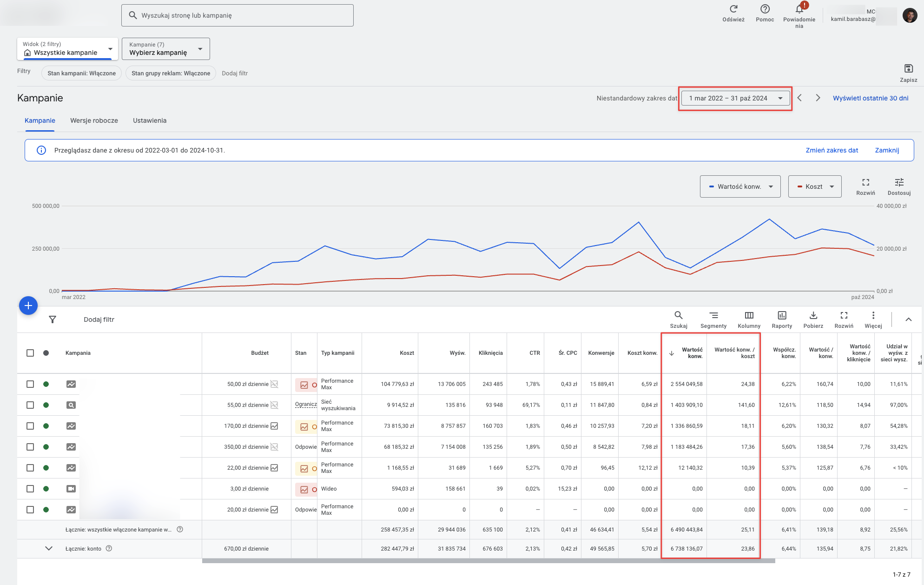Click Zamknij to dismiss the banner
924x585 pixels.
(887, 150)
